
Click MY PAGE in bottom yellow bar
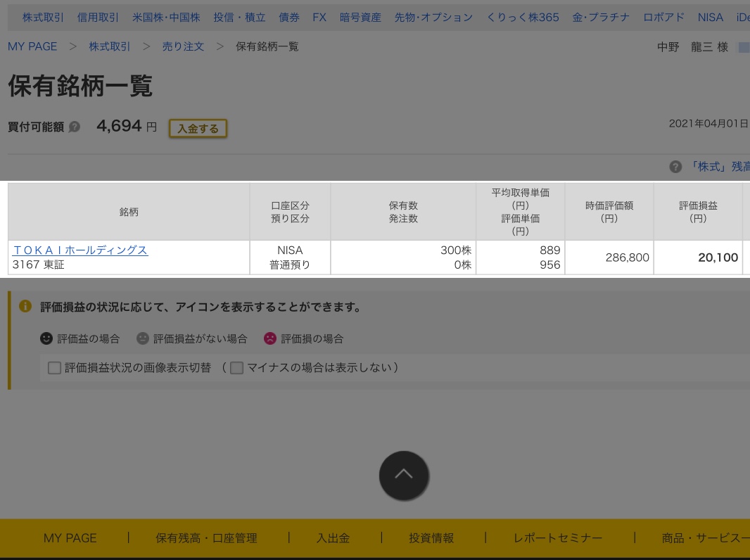click(x=70, y=538)
